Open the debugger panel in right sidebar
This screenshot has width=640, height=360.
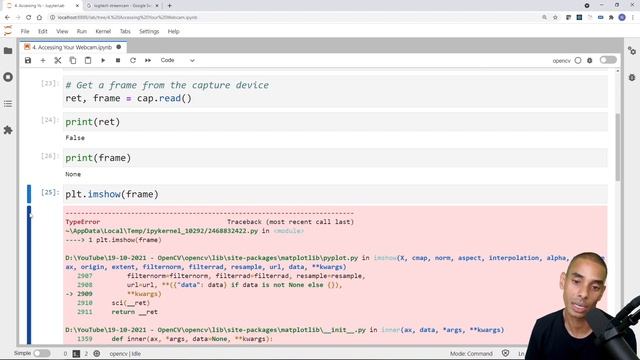point(632,77)
